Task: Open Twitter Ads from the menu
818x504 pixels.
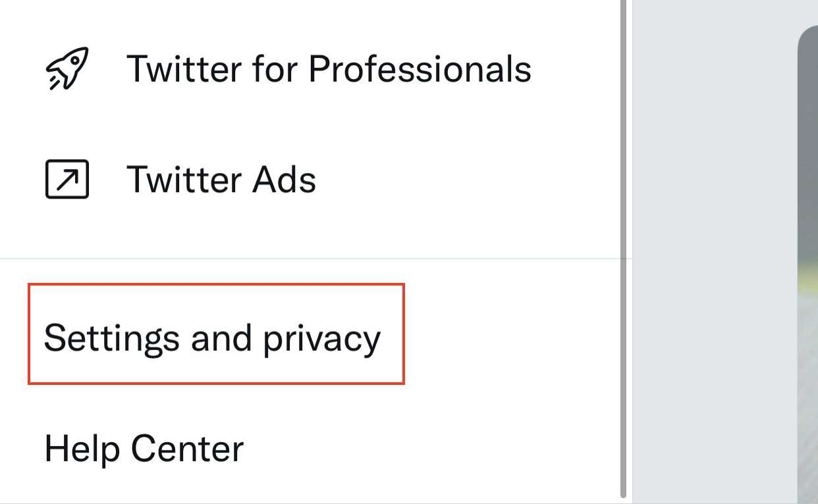Action: pyautogui.click(x=310, y=180)
